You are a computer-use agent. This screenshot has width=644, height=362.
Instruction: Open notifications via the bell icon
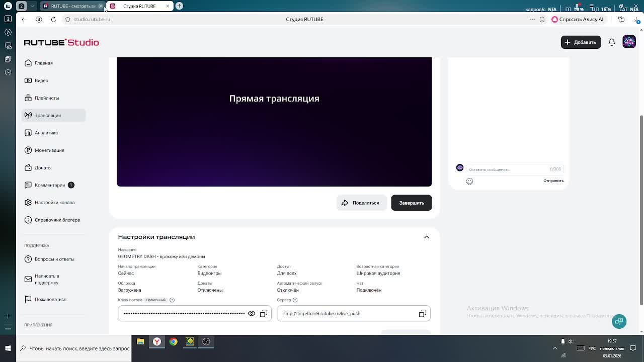pyautogui.click(x=612, y=42)
